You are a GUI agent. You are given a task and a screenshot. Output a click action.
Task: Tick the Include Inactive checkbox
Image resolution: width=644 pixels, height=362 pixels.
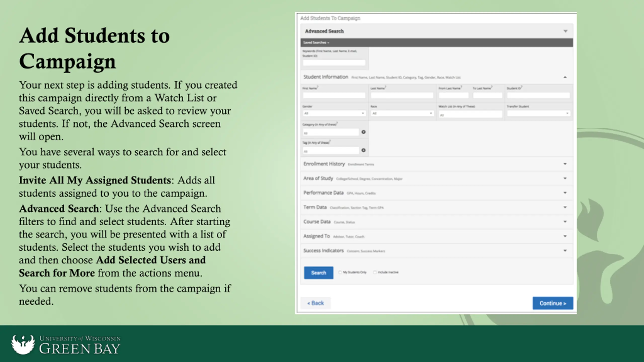click(x=375, y=272)
